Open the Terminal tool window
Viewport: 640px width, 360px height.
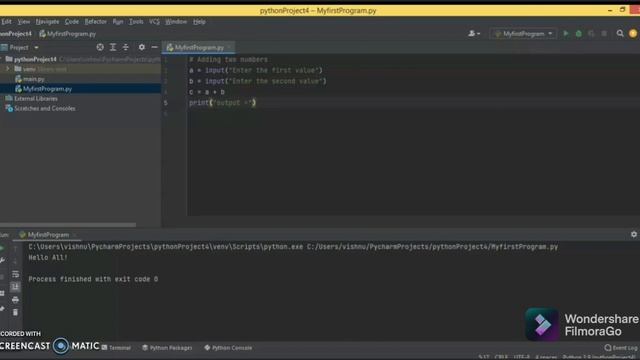coord(116,348)
